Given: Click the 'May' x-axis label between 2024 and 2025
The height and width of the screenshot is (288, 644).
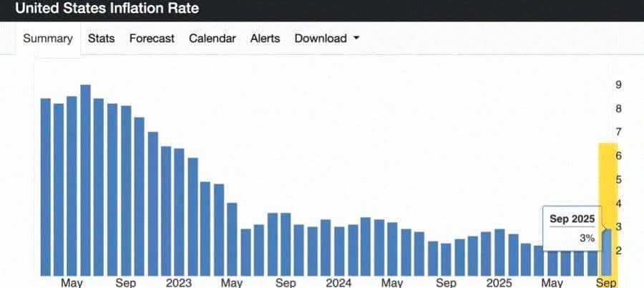Looking at the screenshot, I should (392, 283).
